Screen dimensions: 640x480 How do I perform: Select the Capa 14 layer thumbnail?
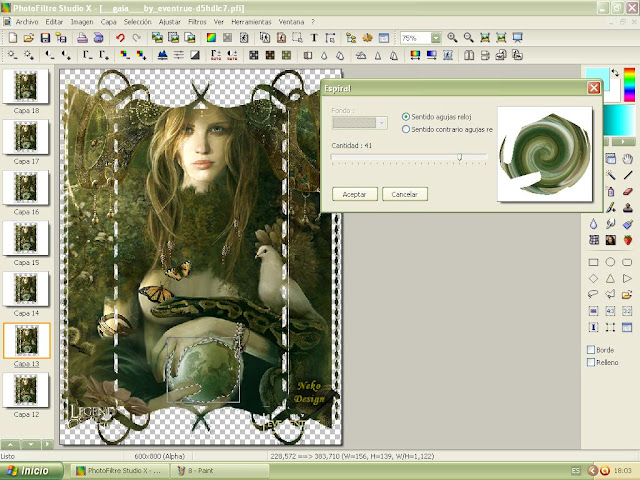click(26, 289)
